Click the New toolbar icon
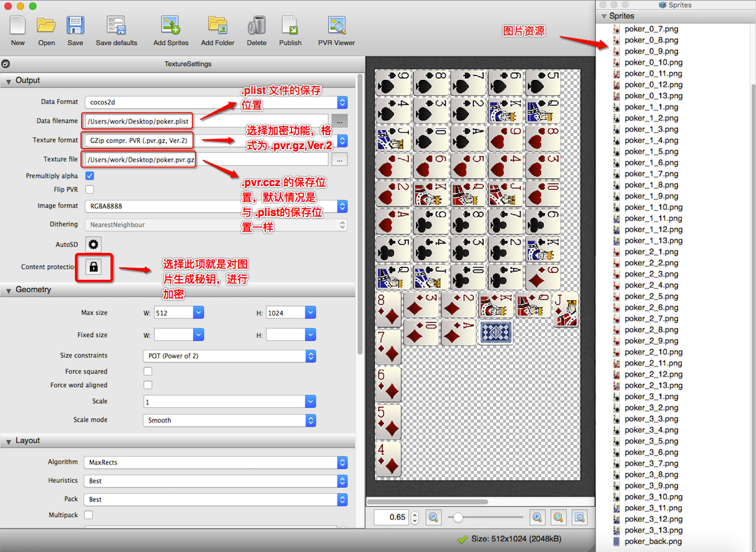This screenshot has width=756, height=552. pos(17,26)
